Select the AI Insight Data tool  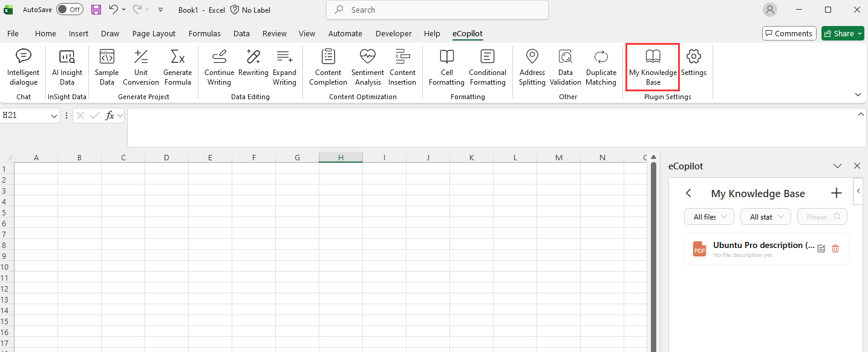[x=67, y=67]
